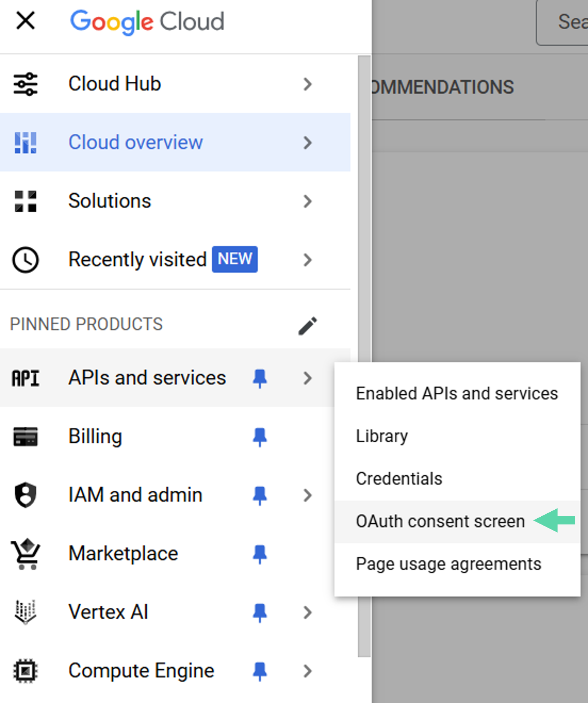Click the NEW badge beside Recently visited

pos(235,259)
